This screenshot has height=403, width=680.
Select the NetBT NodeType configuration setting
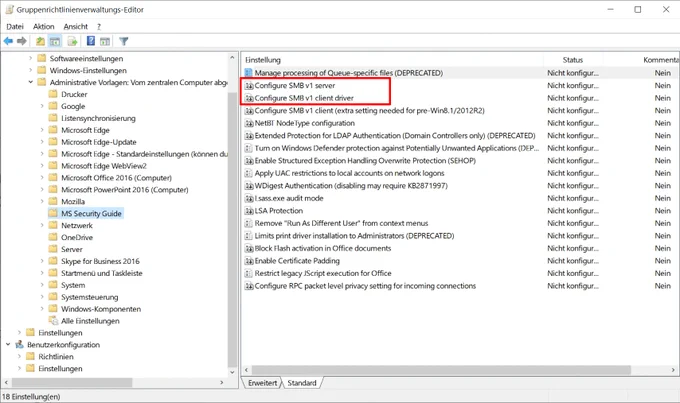tap(304, 123)
